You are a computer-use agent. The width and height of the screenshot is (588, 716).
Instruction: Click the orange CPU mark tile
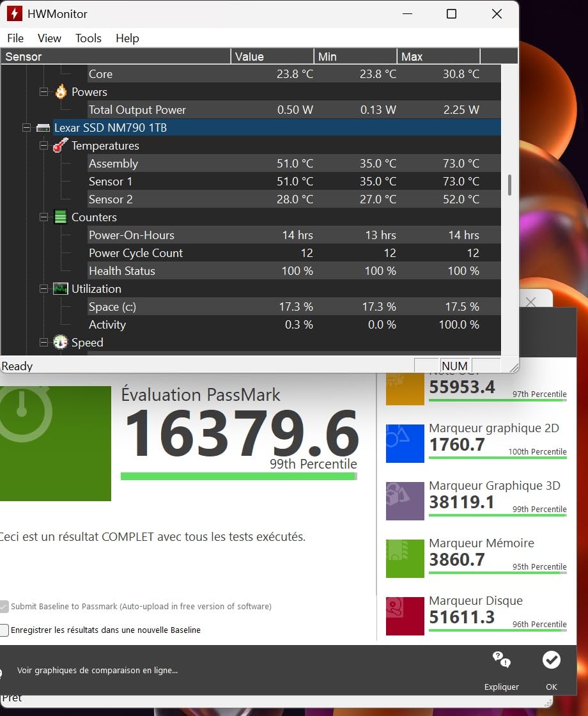pos(405,389)
